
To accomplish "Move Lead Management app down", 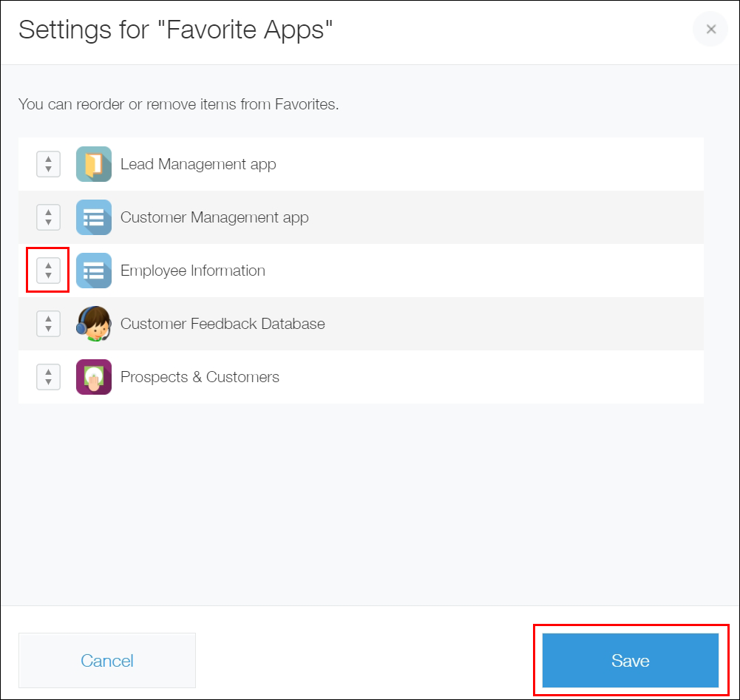I will coord(48,169).
